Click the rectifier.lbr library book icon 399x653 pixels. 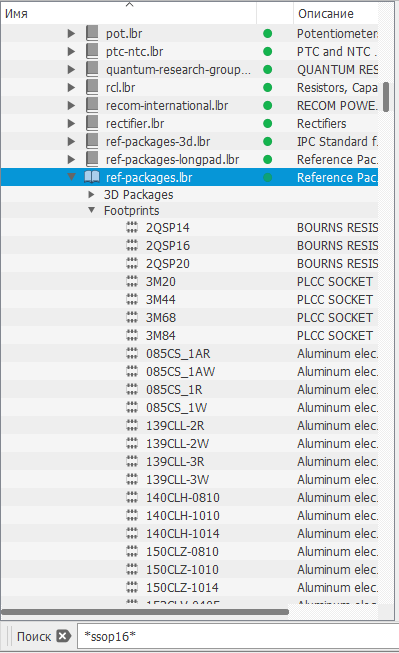[x=92, y=123]
